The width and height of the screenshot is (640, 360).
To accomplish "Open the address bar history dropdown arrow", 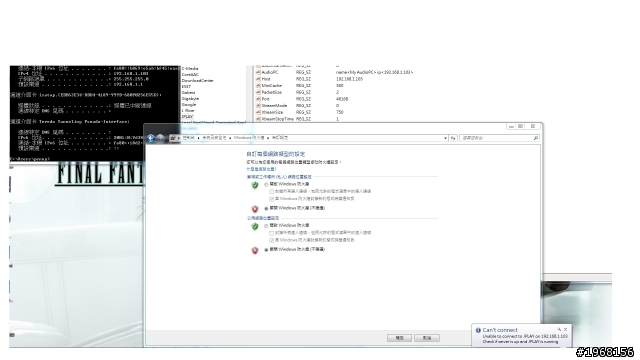I will 445,138.
